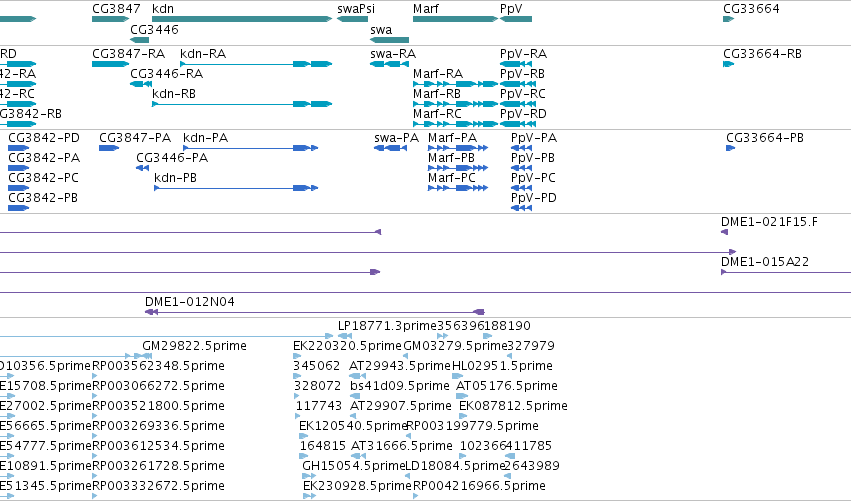851x501 pixels.
Task: Select the DME1-012N04 clone feature line
Action: pos(315,312)
